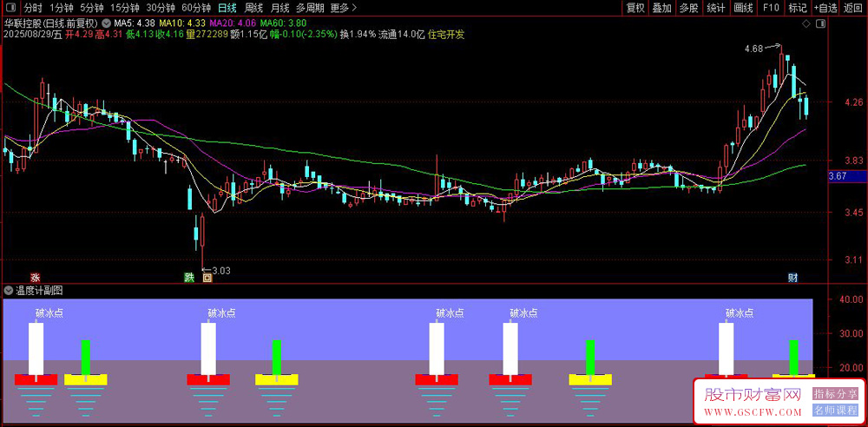Click the red 涨 marker icon
The height and width of the screenshot is (427, 868).
point(36,278)
